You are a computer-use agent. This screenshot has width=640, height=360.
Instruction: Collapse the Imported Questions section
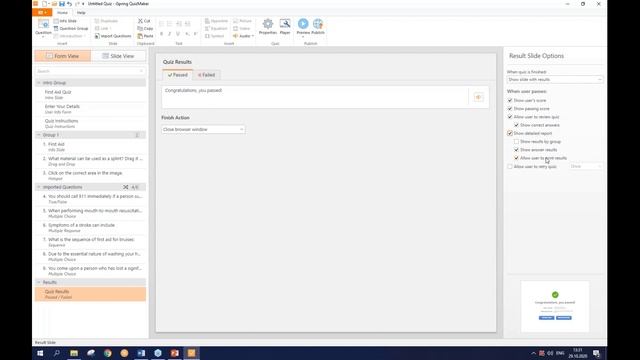pyautogui.click(x=39, y=187)
